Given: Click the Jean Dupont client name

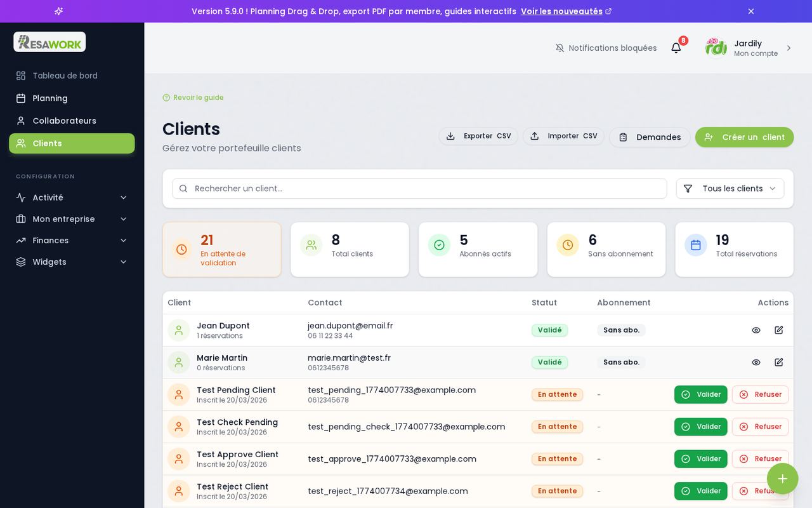Looking at the screenshot, I should 223,326.
